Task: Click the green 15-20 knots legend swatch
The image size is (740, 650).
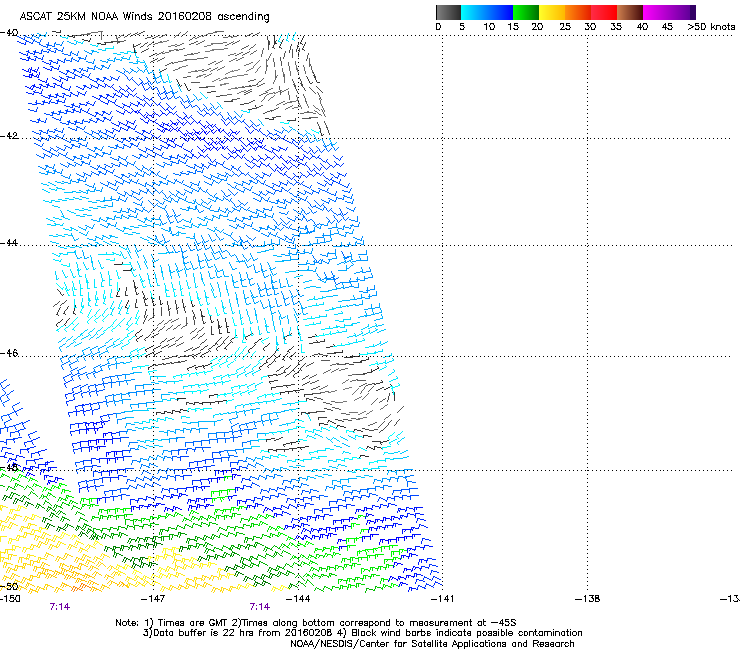Action: click(526, 12)
